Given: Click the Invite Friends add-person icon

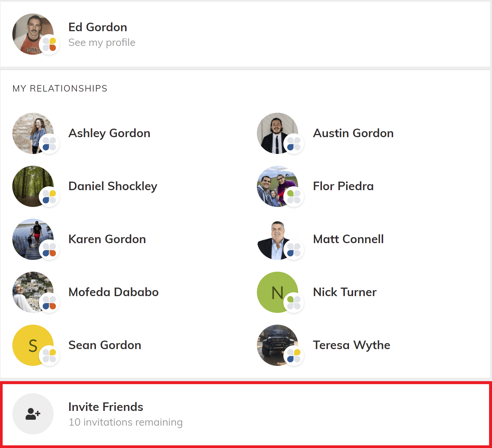Looking at the screenshot, I should pyautogui.click(x=33, y=414).
